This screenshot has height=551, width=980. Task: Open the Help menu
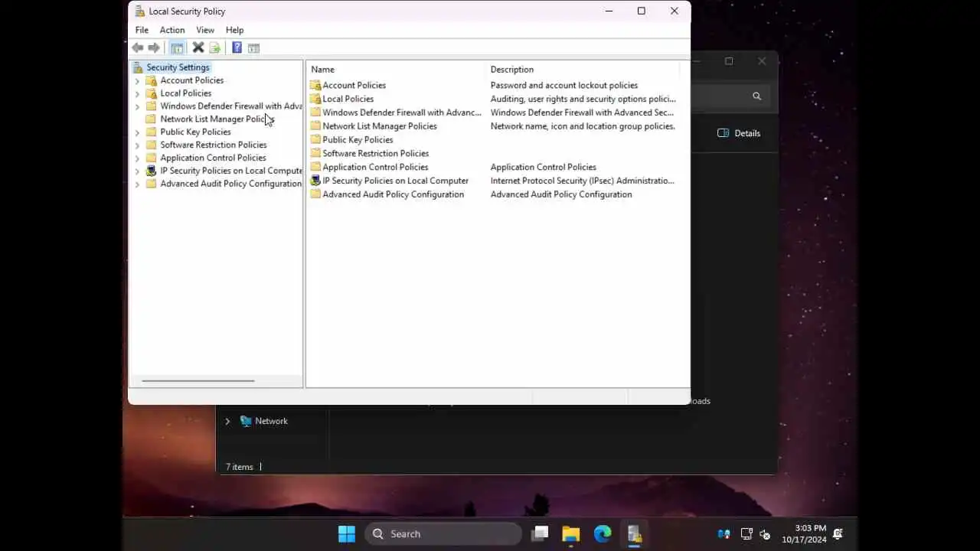[x=234, y=30]
